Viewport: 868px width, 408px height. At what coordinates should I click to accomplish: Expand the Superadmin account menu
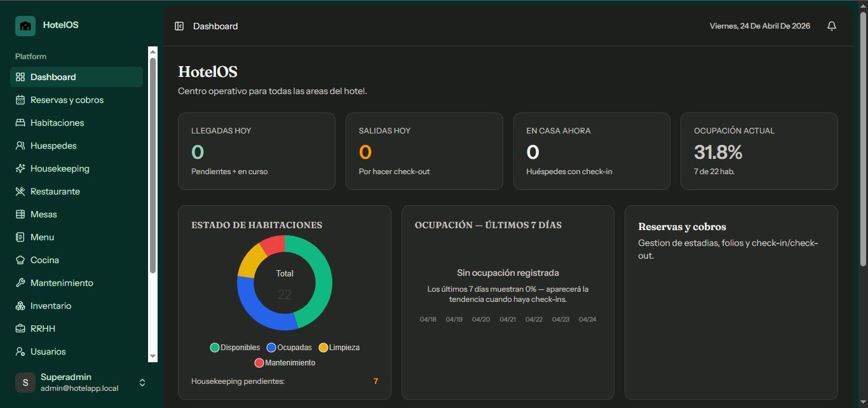(x=142, y=383)
